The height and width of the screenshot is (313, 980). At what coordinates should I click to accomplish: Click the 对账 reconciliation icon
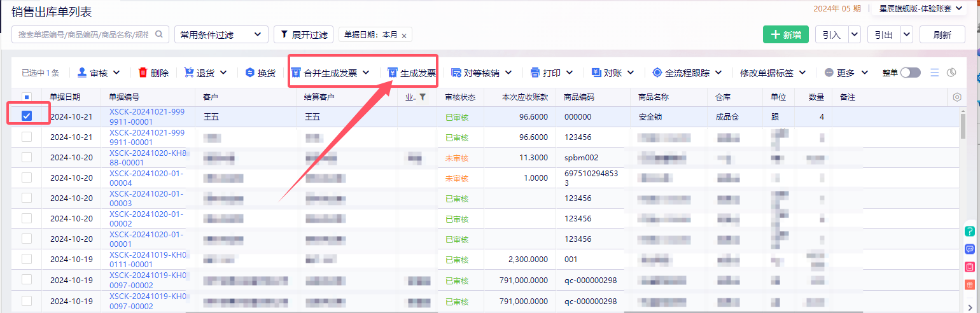tap(596, 73)
